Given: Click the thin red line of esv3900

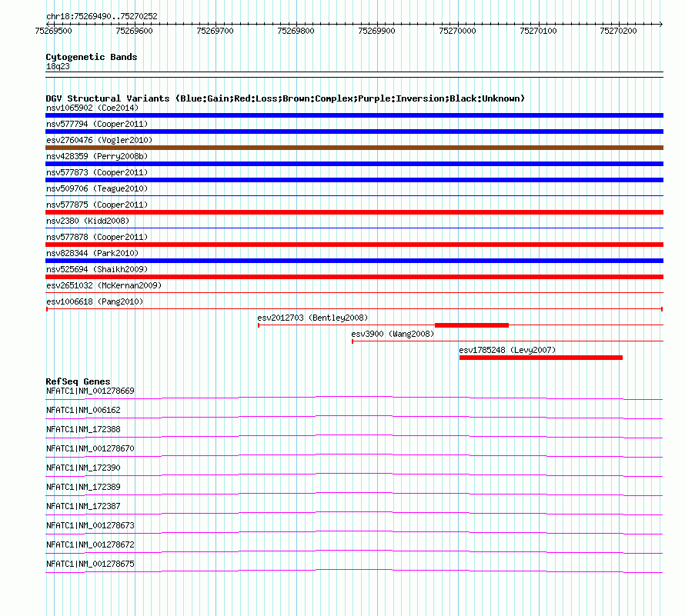Looking at the screenshot, I should point(508,341).
